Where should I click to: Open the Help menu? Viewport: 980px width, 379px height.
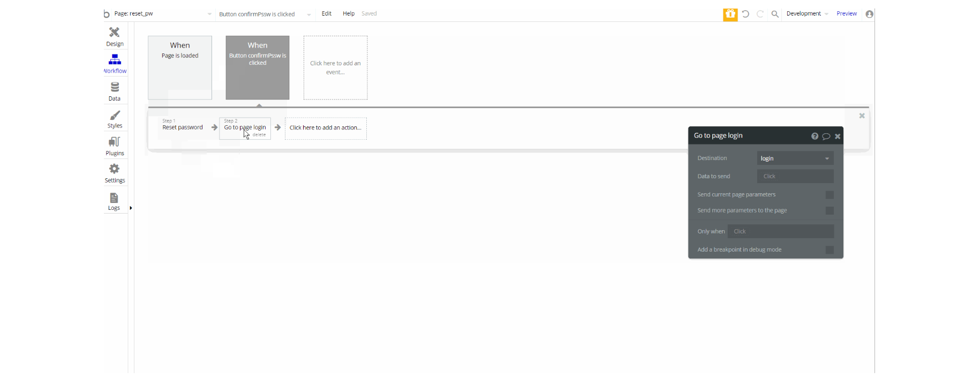tap(349, 14)
